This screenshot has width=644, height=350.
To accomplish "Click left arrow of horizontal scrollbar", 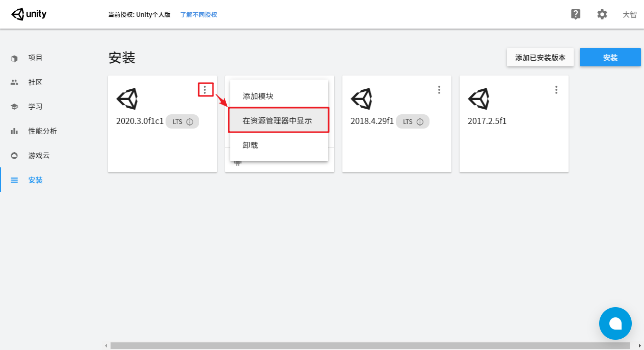I will (x=106, y=346).
